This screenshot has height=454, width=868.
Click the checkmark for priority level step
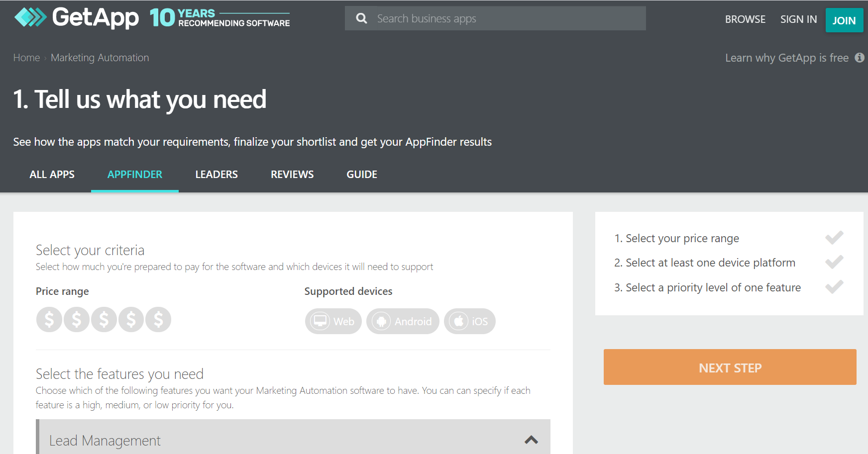[x=834, y=287]
